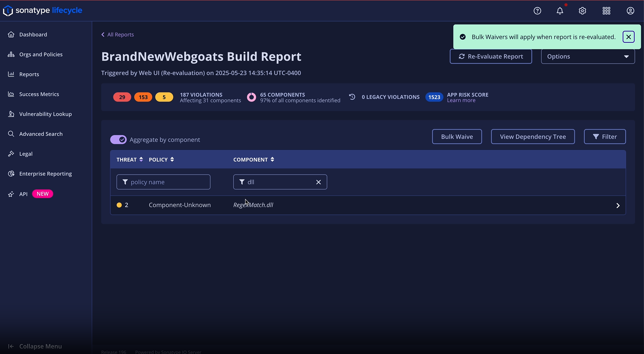This screenshot has height=354, width=644.
Task: Click the orange 153 violations badge
Action: click(x=143, y=97)
